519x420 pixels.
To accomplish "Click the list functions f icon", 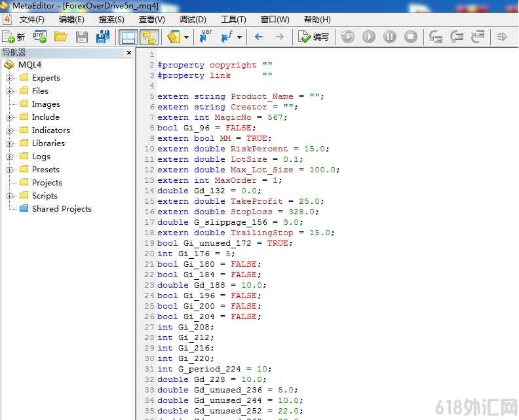I will pos(227,37).
